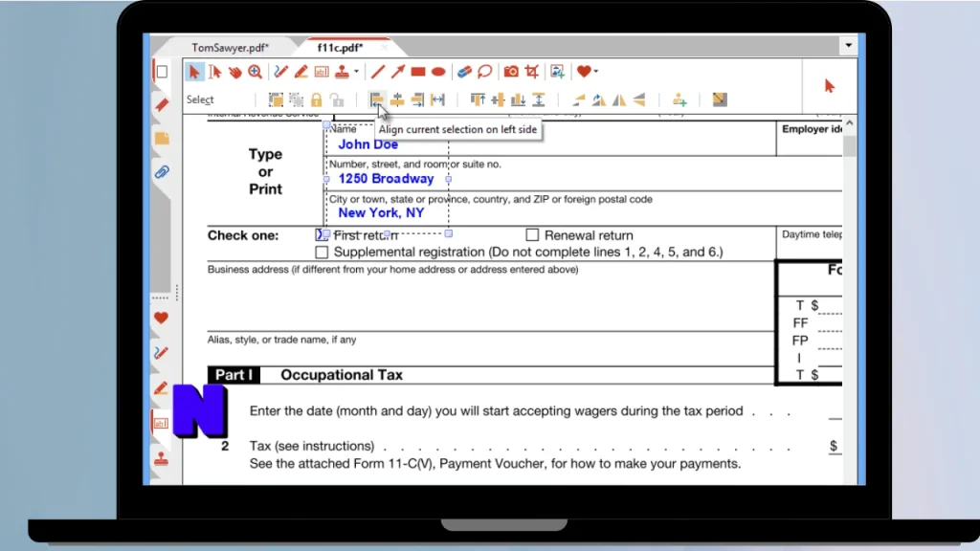
Task: Click the John Doe name annotation
Action: pyautogui.click(x=368, y=144)
